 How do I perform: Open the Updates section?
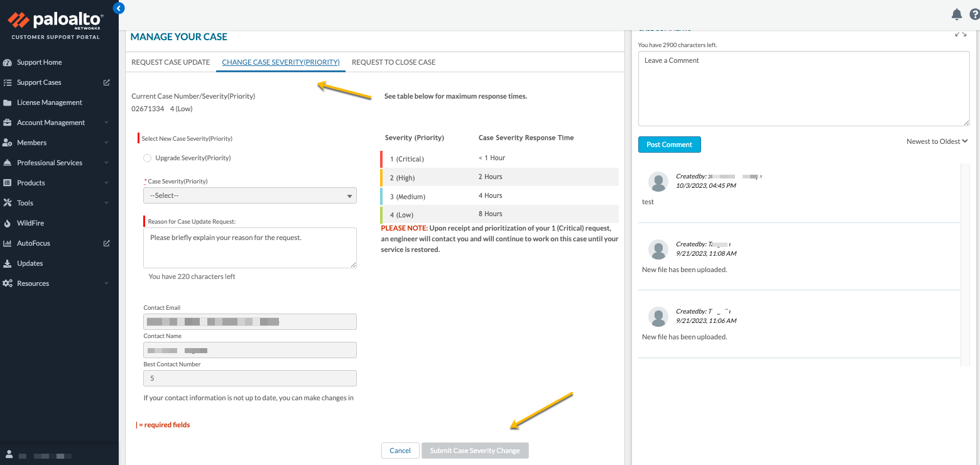point(30,263)
